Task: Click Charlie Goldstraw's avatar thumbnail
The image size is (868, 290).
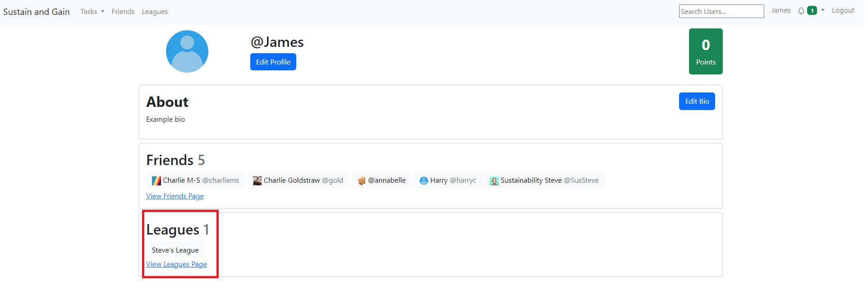Action: (257, 181)
